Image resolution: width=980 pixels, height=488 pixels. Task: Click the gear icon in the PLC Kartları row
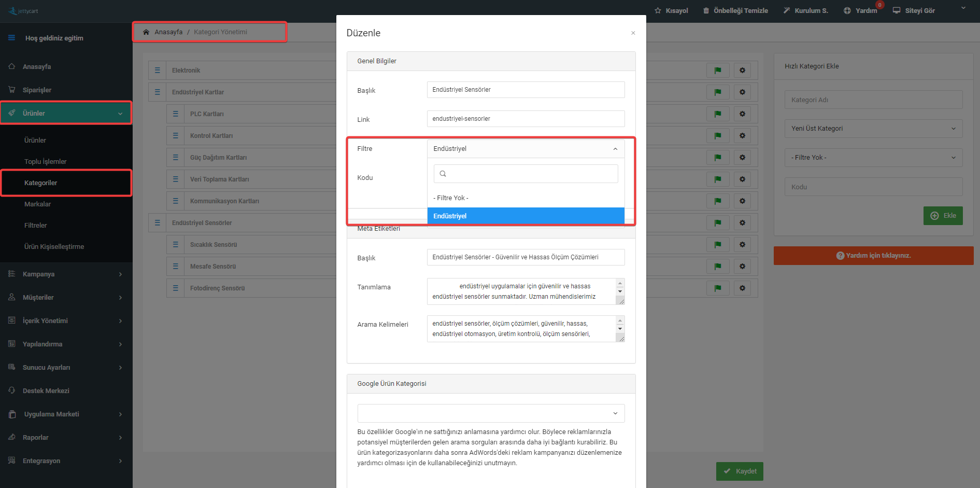[x=743, y=114]
